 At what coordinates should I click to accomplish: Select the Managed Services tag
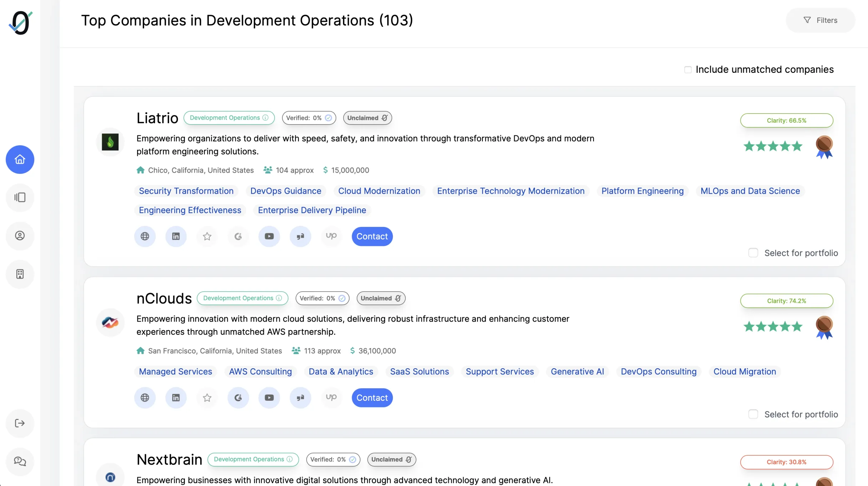tap(175, 371)
